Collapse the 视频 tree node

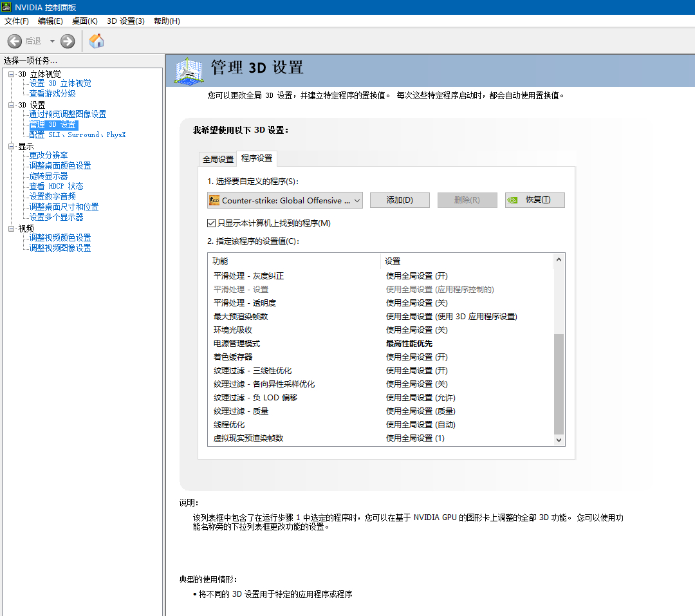[x=12, y=229]
